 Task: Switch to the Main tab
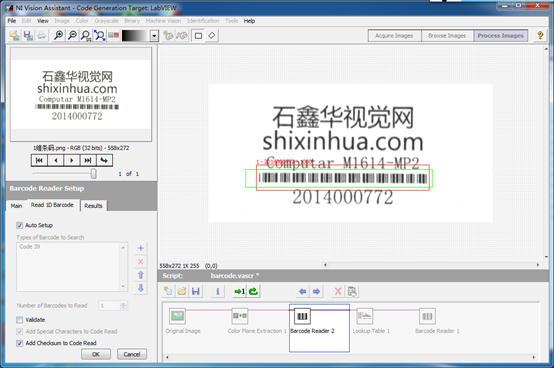coord(16,206)
